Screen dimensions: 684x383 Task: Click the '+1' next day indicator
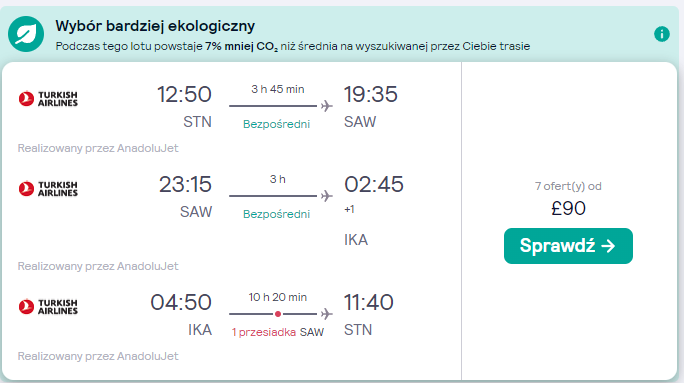click(349, 209)
